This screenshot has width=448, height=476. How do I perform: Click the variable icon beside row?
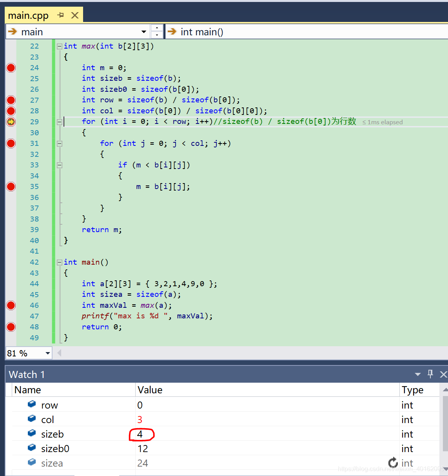(x=32, y=404)
